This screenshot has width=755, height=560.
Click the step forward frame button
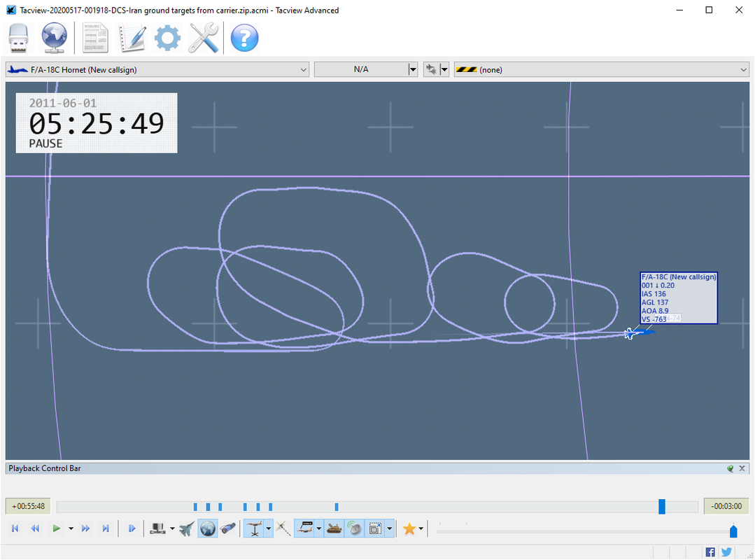[132, 528]
